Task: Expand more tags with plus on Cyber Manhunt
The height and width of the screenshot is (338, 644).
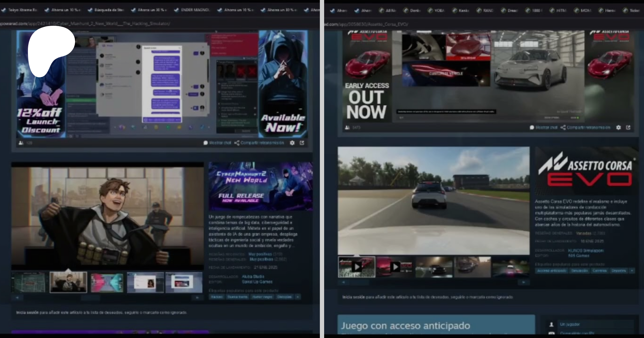Action: click(298, 297)
